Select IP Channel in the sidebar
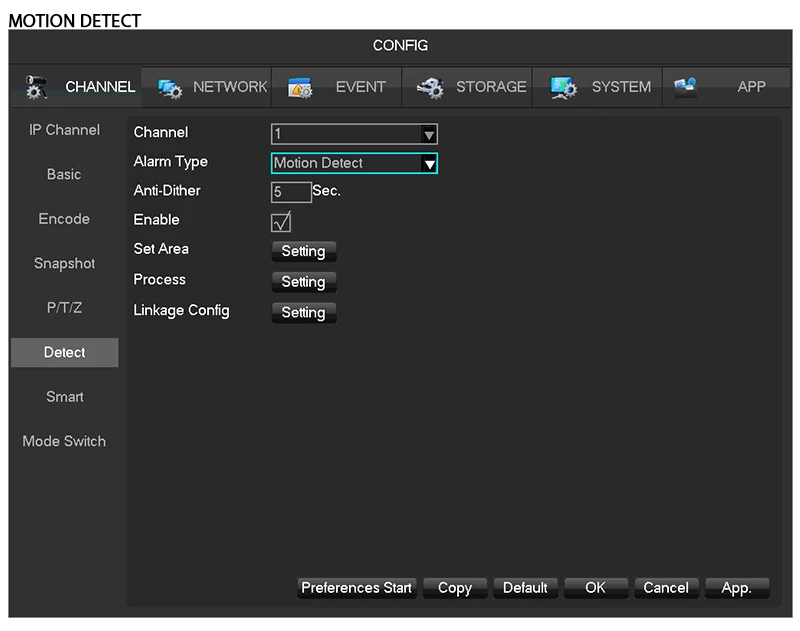Screen dimensions: 800x631 (64, 130)
